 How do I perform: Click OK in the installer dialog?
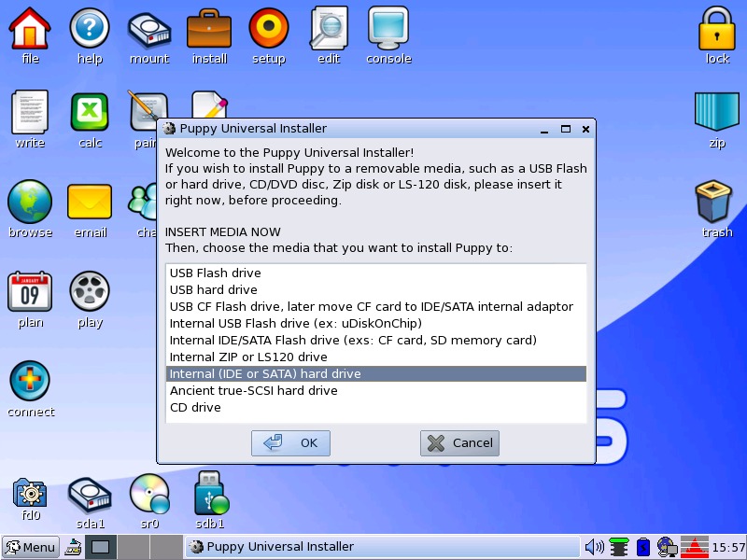(290, 443)
